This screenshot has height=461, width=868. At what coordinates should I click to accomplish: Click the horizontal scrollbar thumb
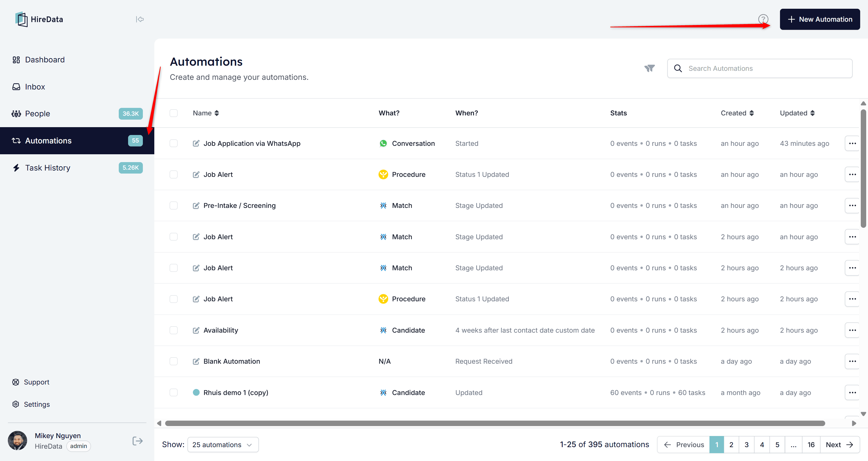pos(495,423)
